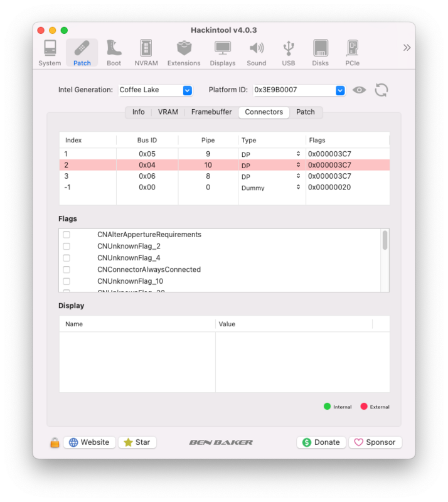Select the Patch toolbar icon

click(82, 53)
